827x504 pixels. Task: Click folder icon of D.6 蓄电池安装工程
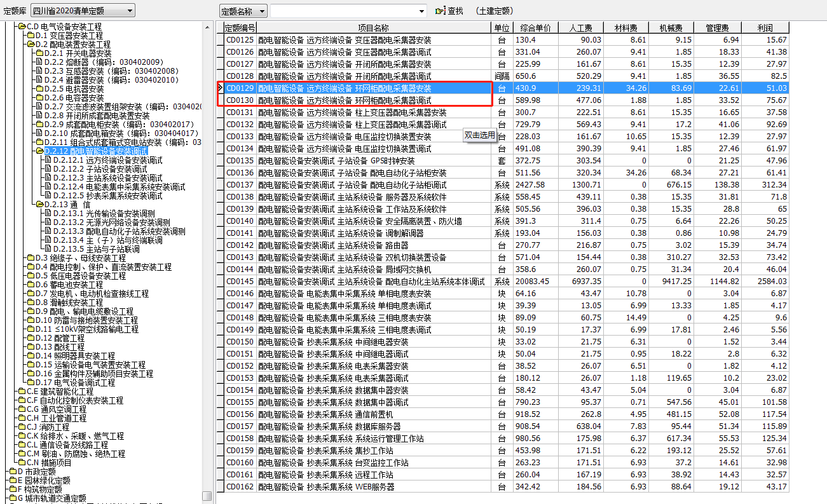(31, 285)
